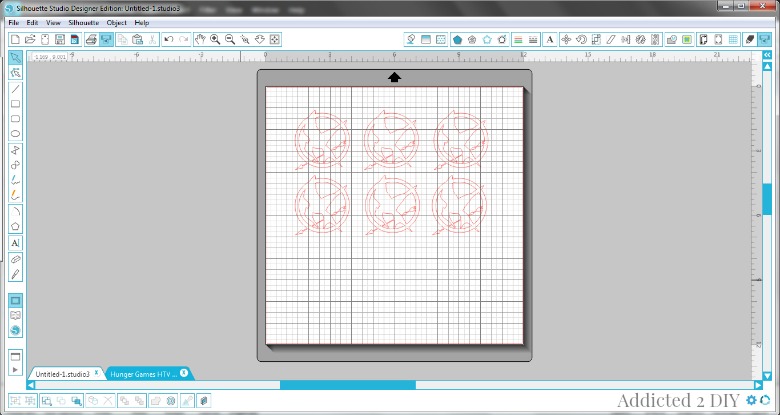Open the View menu
The height and width of the screenshot is (415, 780).
pyautogui.click(x=53, y=23)
